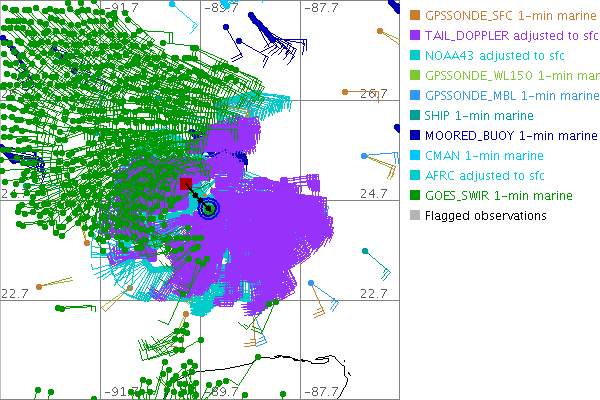The height and width of the screenshot is (400, 600).
Task: Click the 26.7 latitude grid label
Action: click(373, 93)
